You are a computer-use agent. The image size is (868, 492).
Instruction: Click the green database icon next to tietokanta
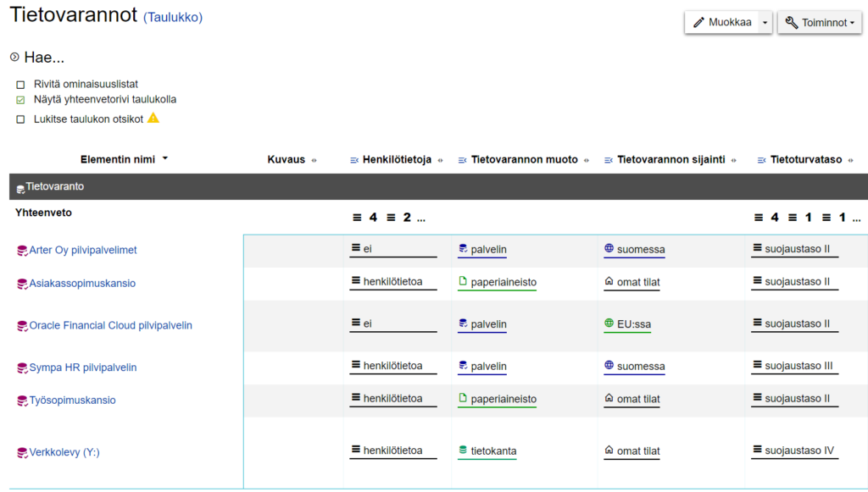(463, 450)
